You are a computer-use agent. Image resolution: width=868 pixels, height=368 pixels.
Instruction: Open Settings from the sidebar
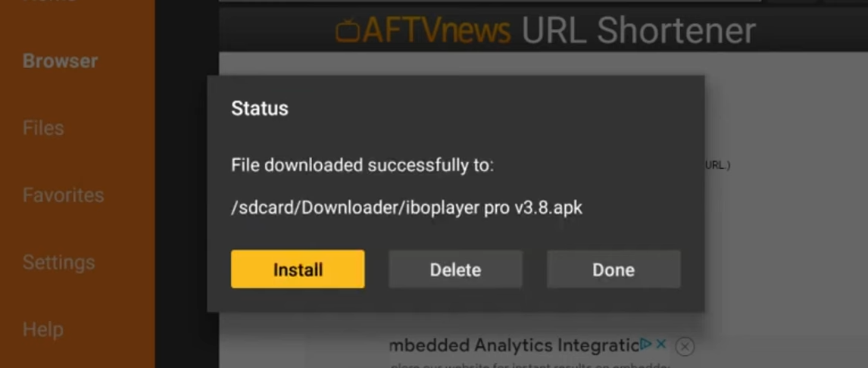(58, 263)
